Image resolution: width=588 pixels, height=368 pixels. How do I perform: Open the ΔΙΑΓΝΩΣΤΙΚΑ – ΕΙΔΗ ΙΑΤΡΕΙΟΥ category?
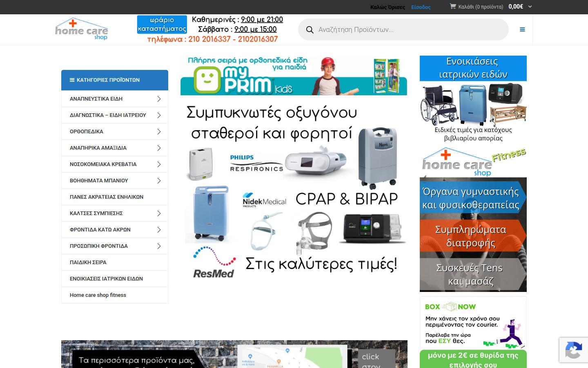108,115
